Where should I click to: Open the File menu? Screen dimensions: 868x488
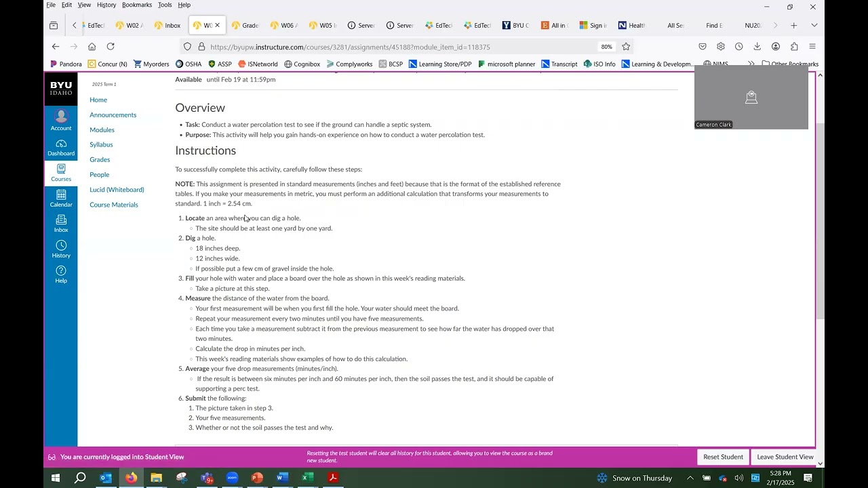(x=51, y=5)
